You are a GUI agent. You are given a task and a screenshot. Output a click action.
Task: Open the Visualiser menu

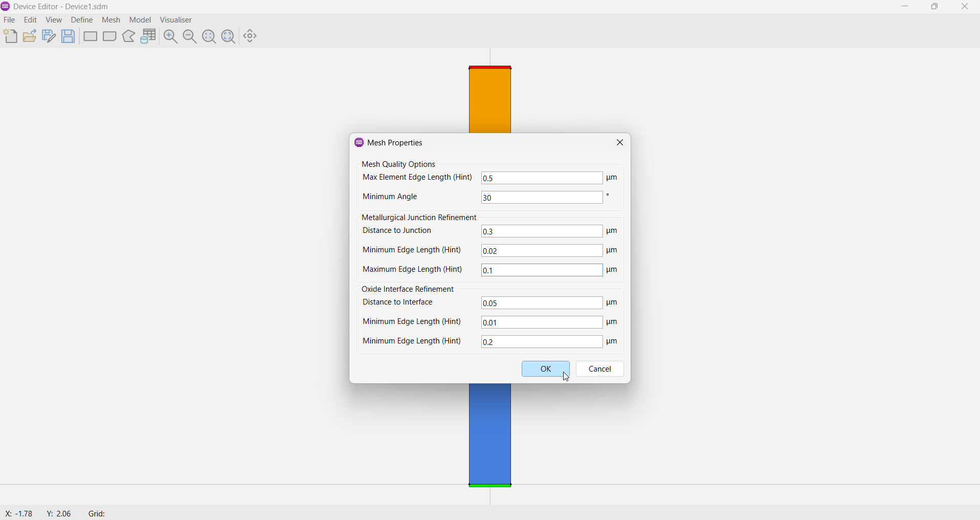click(x=176, y=20)
